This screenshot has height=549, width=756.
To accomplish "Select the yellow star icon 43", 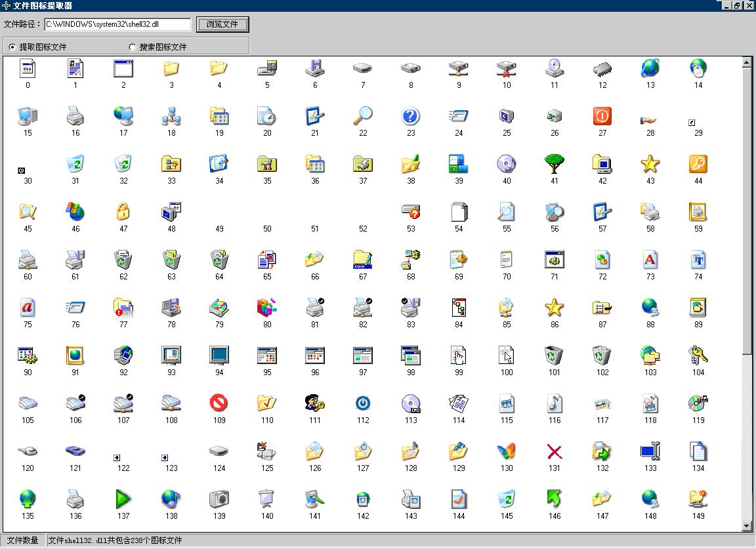I will pos(650,164).
